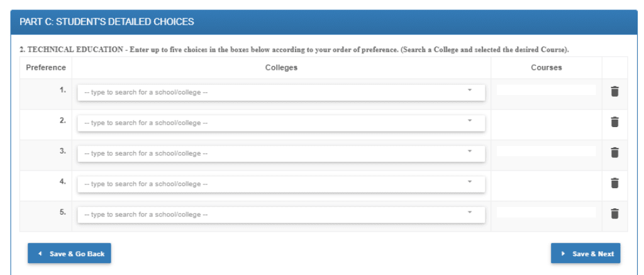
Task: Focus the preference 1 college search field
Action: click(x=281, y=93)
